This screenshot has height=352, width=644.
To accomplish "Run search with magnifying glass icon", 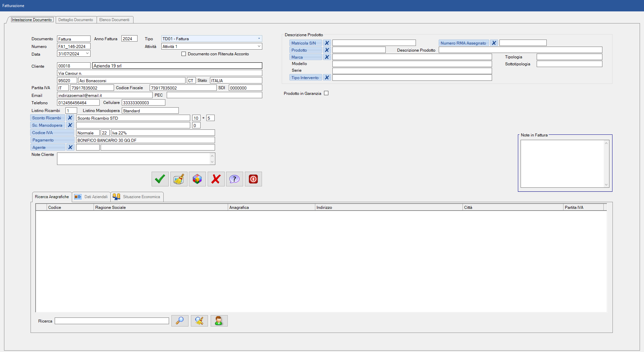I will tap(180, 321).
